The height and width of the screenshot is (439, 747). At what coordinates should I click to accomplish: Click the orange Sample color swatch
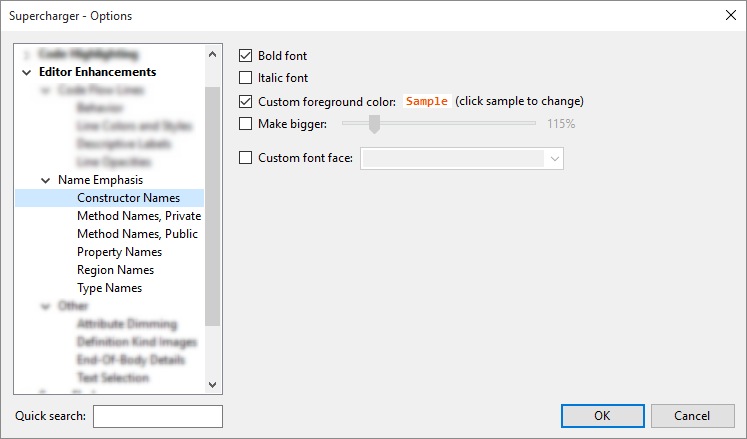pos(427,101)
